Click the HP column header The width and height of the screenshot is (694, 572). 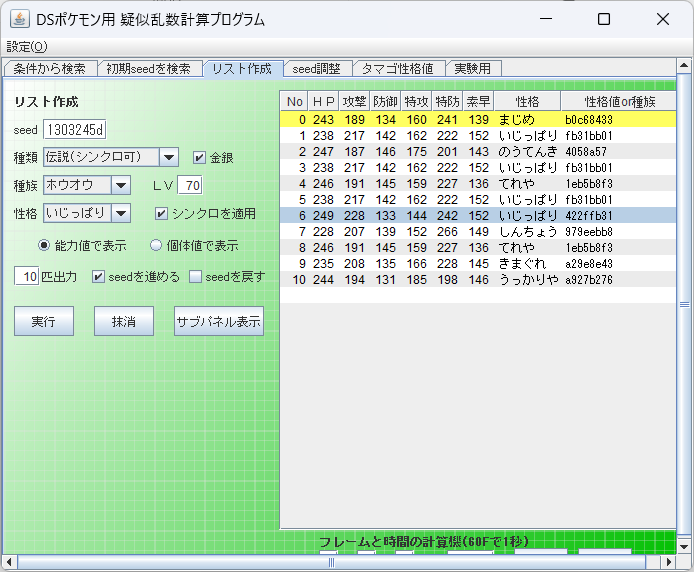pyautogui.click(x=323, y=101)
